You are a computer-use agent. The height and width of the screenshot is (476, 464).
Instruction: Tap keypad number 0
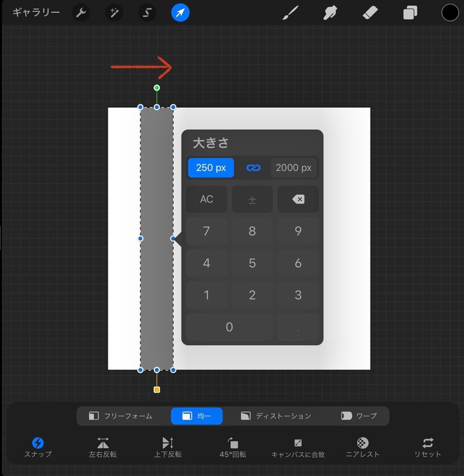pos(229,327)
